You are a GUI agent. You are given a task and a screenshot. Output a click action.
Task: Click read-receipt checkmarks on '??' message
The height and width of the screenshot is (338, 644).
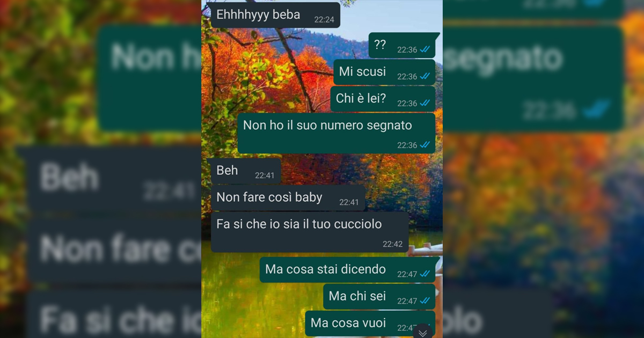425,49
